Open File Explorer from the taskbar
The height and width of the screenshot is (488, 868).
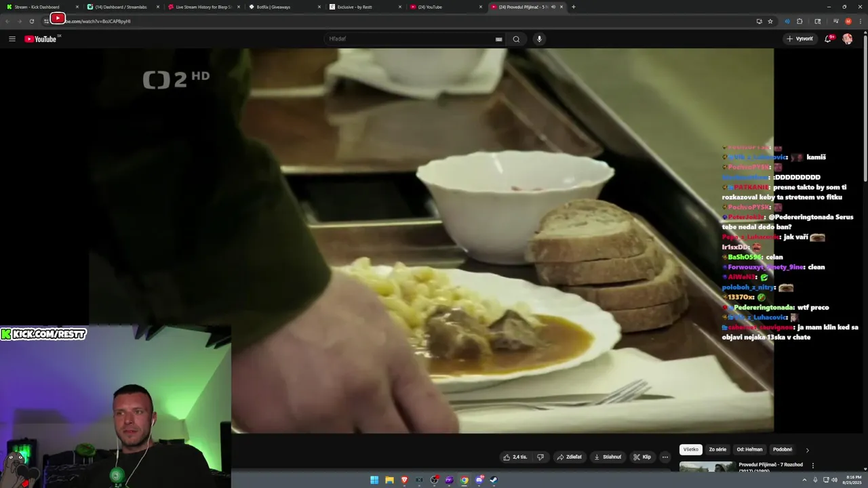pos(389,481)
